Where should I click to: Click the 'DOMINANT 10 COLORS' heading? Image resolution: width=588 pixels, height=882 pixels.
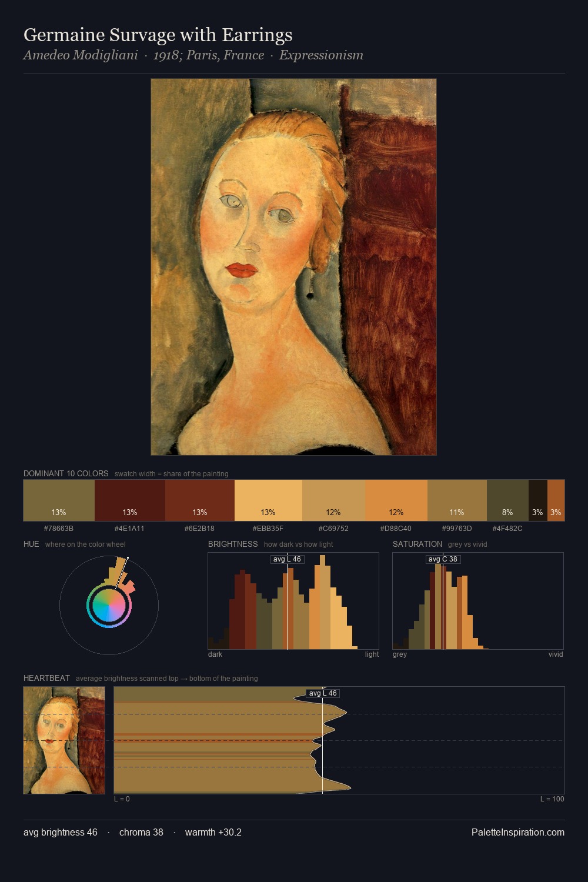[x=66, y=473]
